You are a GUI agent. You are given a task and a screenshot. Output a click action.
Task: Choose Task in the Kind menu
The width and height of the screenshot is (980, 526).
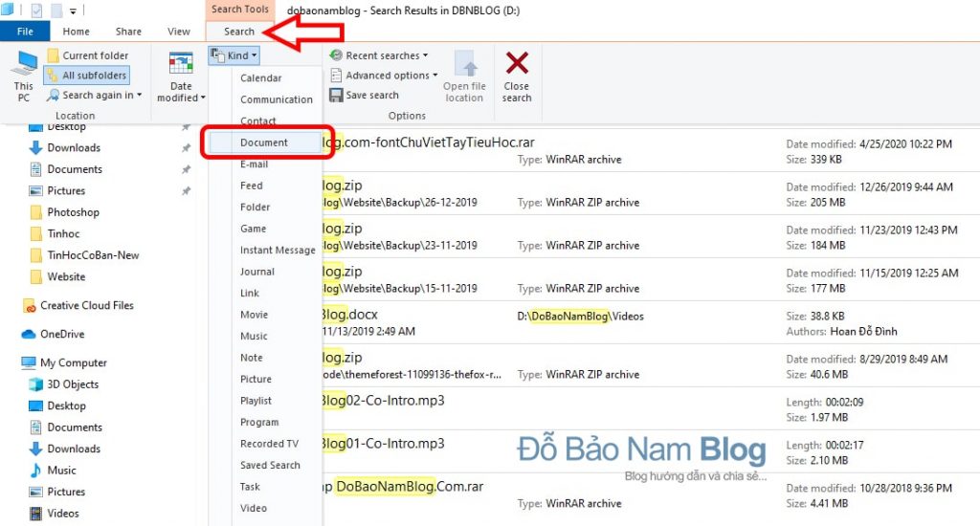point(266,487)
